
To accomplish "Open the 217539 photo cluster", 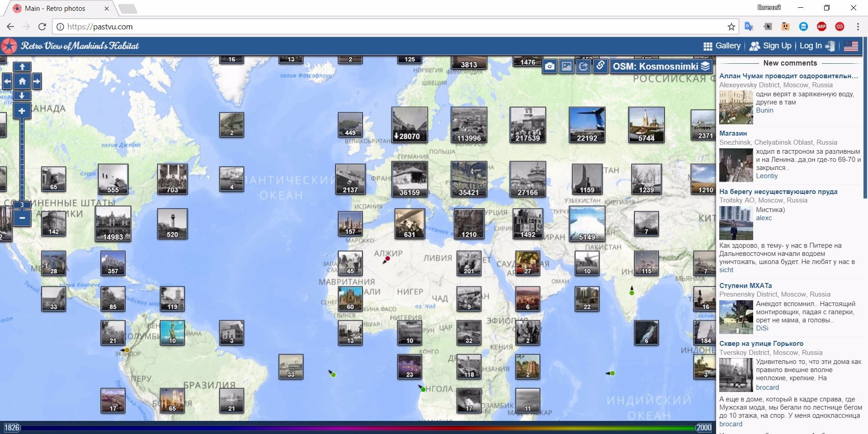I will point(528,125).
